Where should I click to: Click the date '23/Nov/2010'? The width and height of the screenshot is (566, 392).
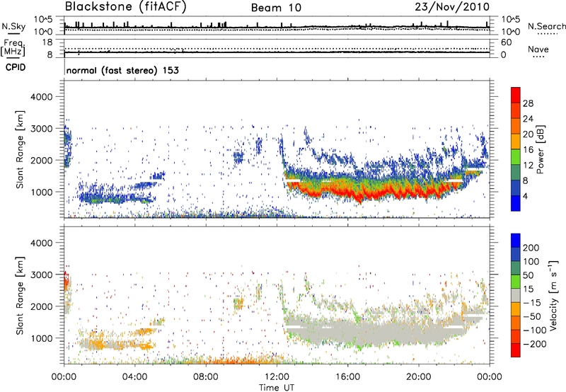tap(452, 7)
